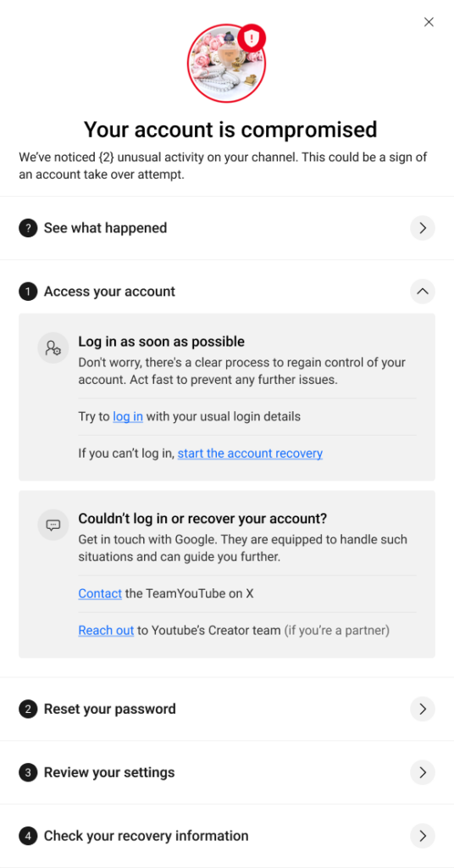
Task: Open Check your recovery information row
Action: tap(227, 836)
